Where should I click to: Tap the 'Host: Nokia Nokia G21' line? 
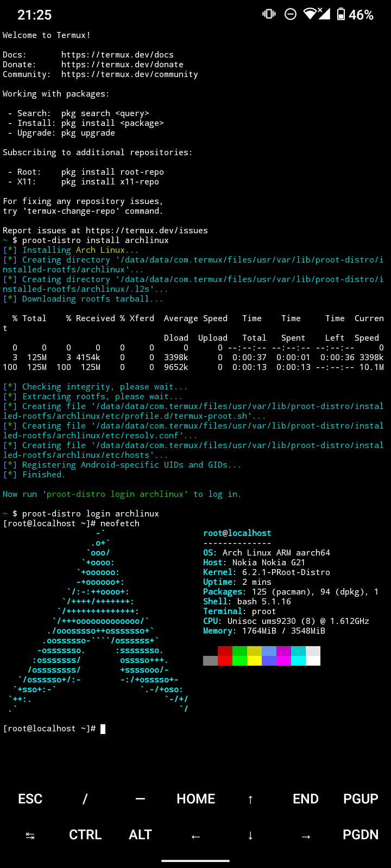254,563
